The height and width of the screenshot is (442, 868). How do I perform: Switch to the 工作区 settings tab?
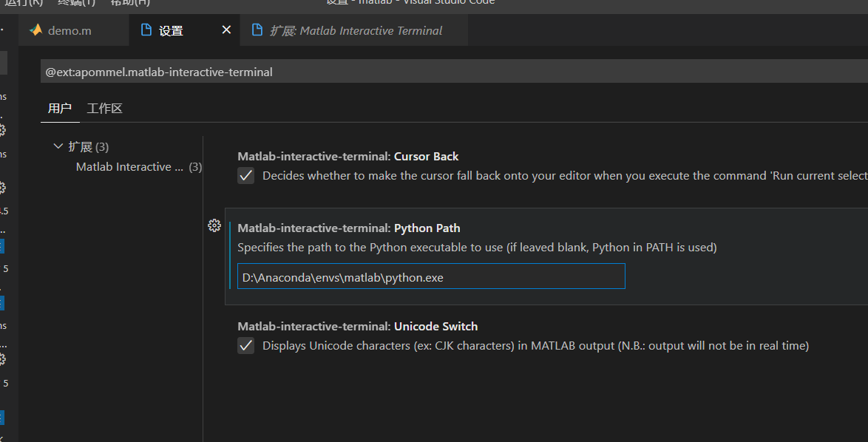[104, 109]
